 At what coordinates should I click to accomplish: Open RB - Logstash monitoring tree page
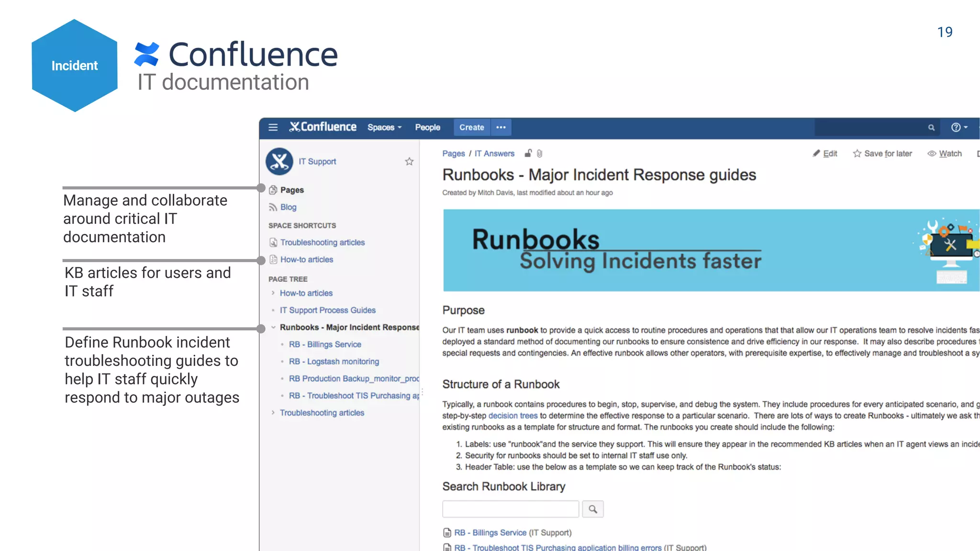334,362
